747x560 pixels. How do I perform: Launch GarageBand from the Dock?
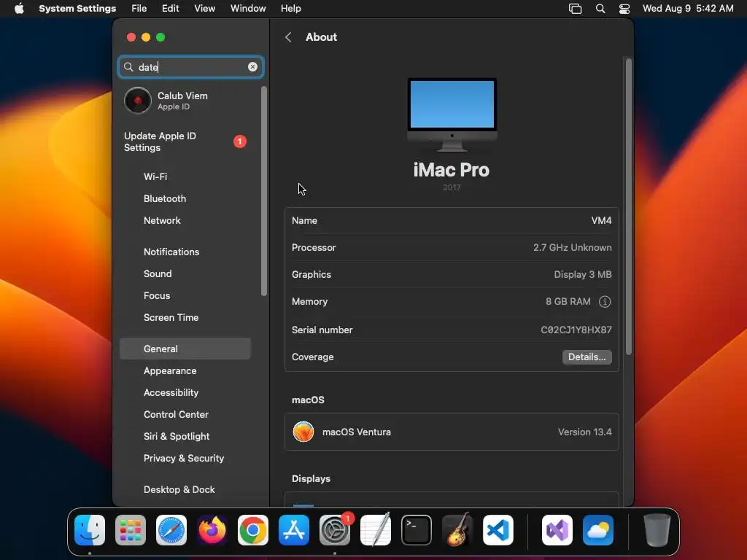coord(457,530)
